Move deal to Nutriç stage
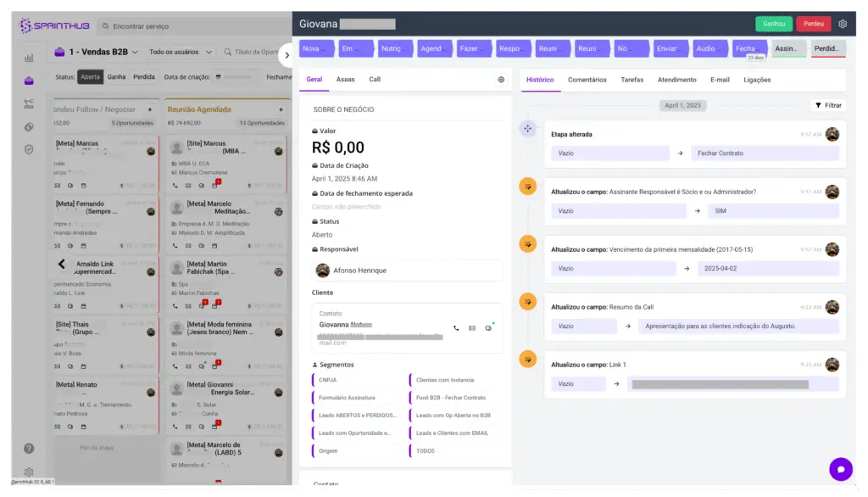 tap(395, 48)
